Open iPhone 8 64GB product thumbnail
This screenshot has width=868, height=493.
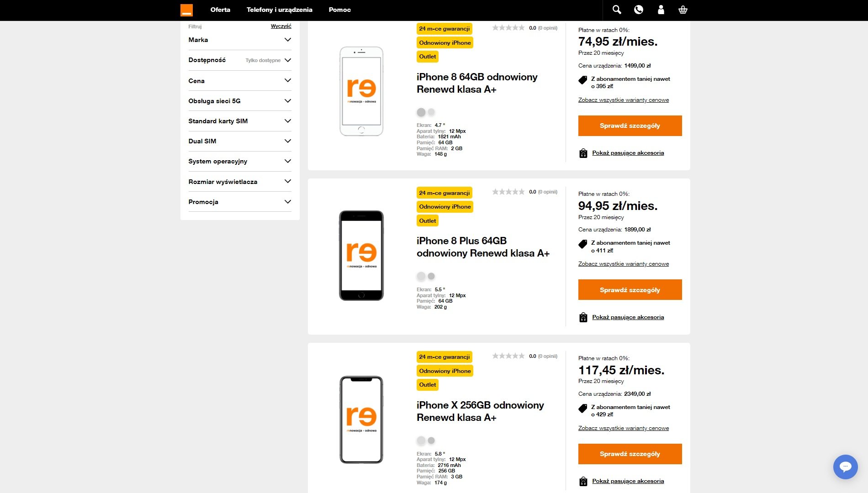click(361, 91)
